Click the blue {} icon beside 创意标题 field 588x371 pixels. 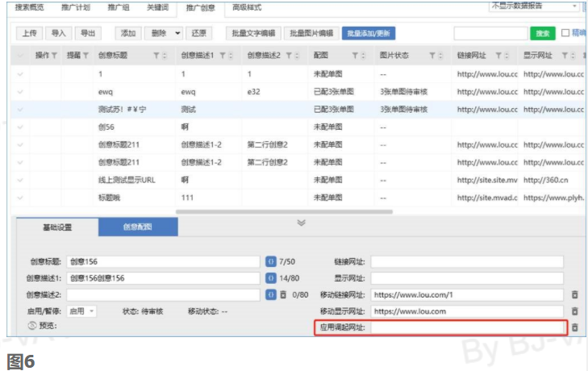[271, 261]
